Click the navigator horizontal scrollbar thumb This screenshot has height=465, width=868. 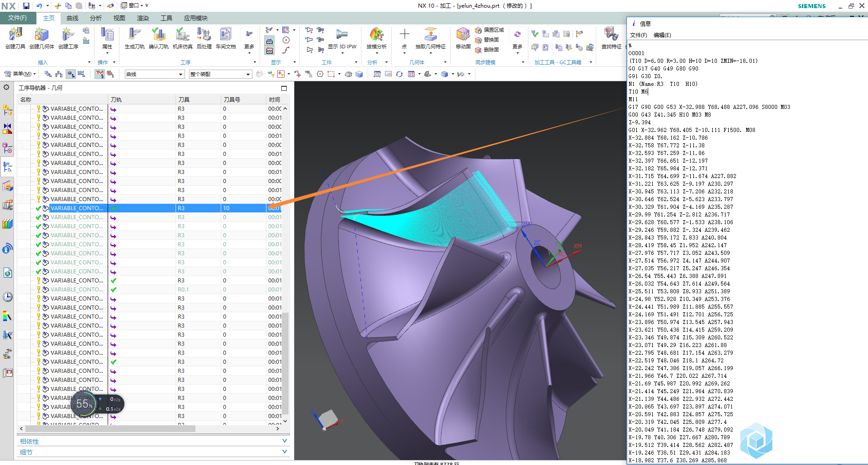point(110,428)
